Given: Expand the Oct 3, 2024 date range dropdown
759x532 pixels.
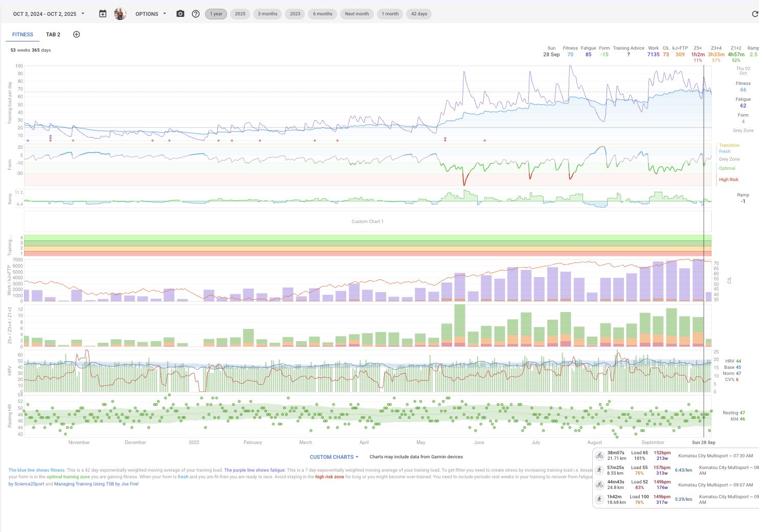Looking at the screenshot, I should (49, 14).
